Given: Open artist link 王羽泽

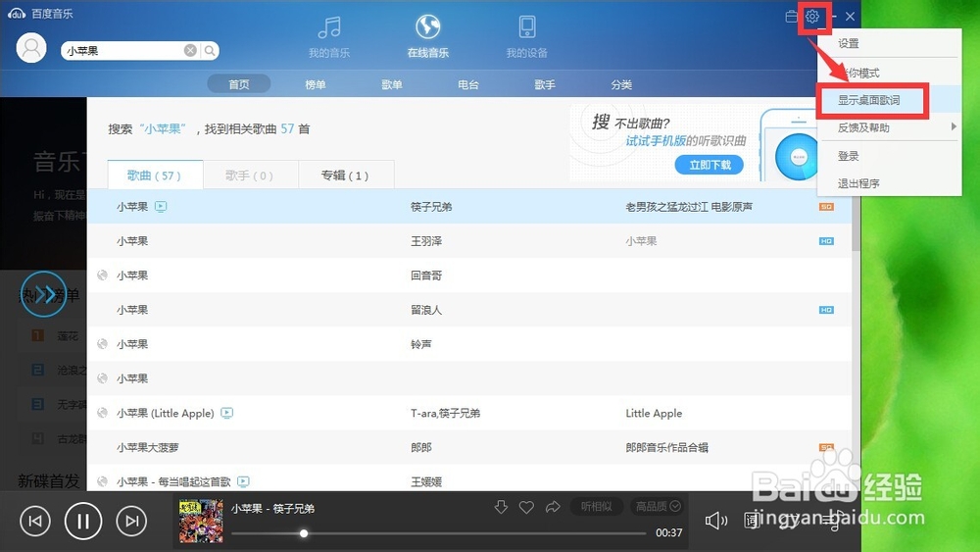Looking at the screenshot, I should (x=426, y=241).
